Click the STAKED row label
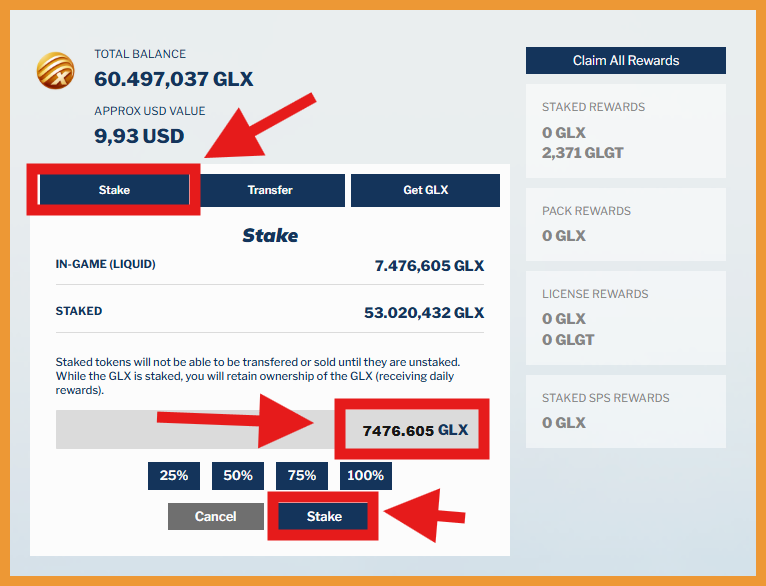 (x=79, y=311)
